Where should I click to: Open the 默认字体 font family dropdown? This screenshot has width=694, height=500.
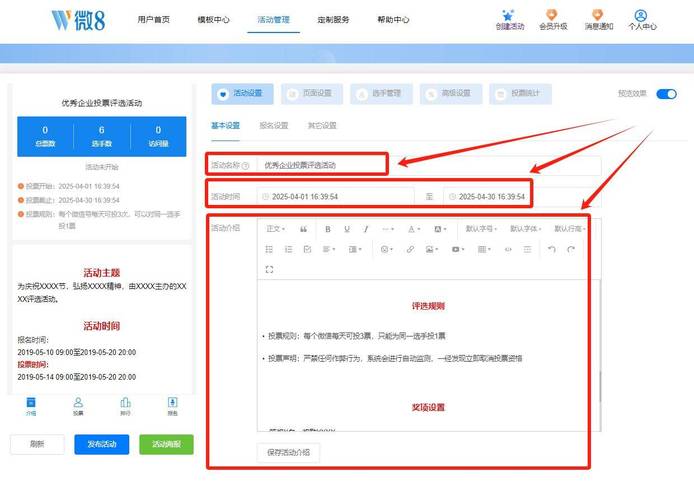(x=526, y=229)
